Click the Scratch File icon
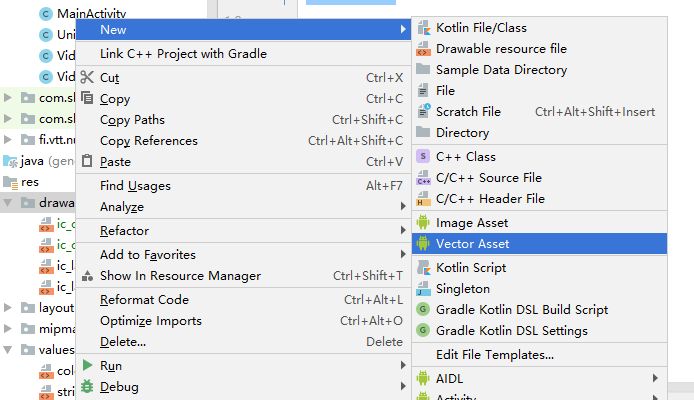 (x=424, y=111)
